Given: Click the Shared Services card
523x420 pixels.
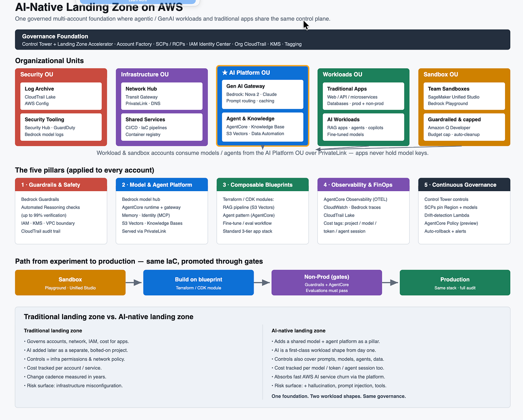Looking at the screenshot, I should coord(162,127).
